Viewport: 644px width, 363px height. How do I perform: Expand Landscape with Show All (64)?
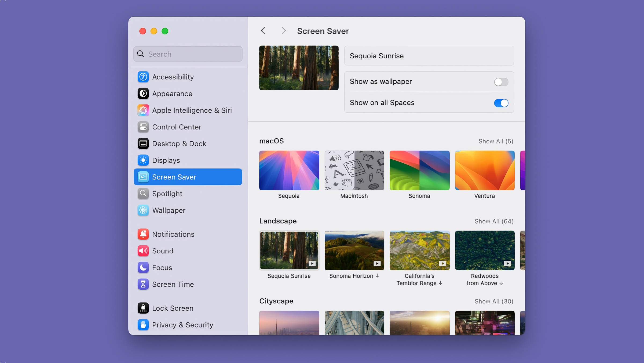click(x=494, y=221)
